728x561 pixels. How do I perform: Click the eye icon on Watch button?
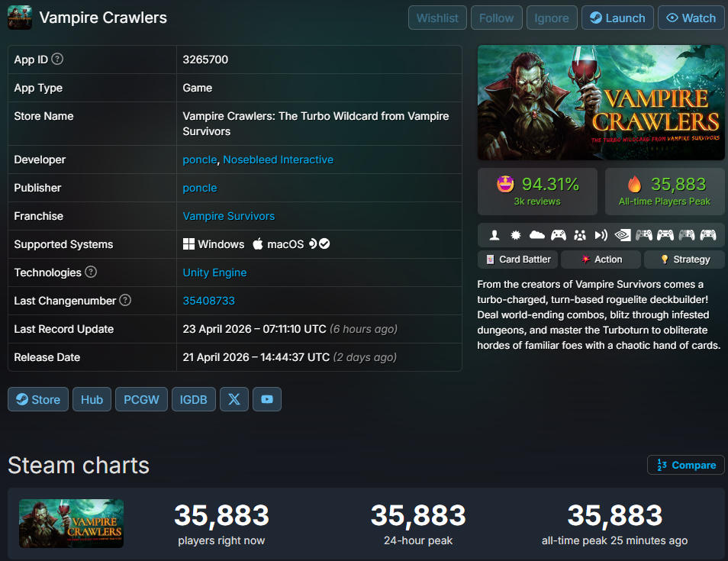click(x=672, y=18)
